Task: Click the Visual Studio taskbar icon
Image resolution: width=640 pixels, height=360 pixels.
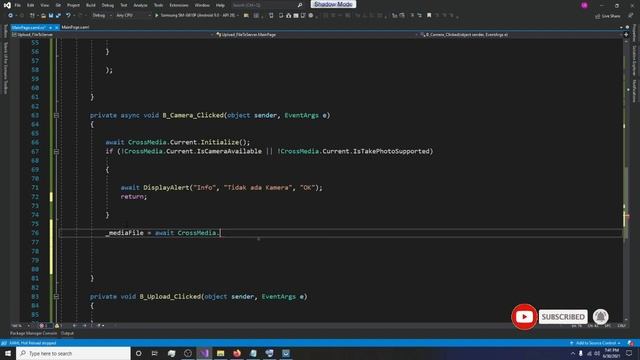Action: [204, 353]
